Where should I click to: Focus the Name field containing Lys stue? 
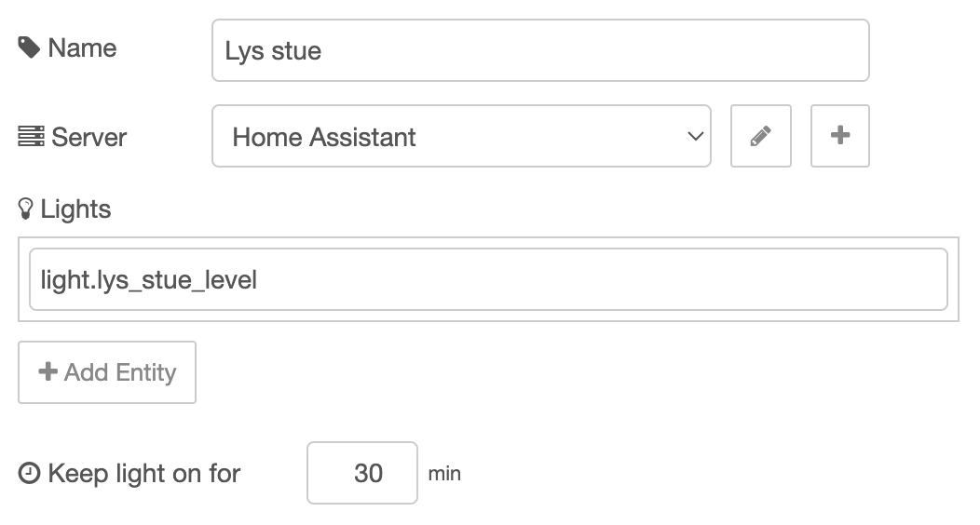coord(540,50)
